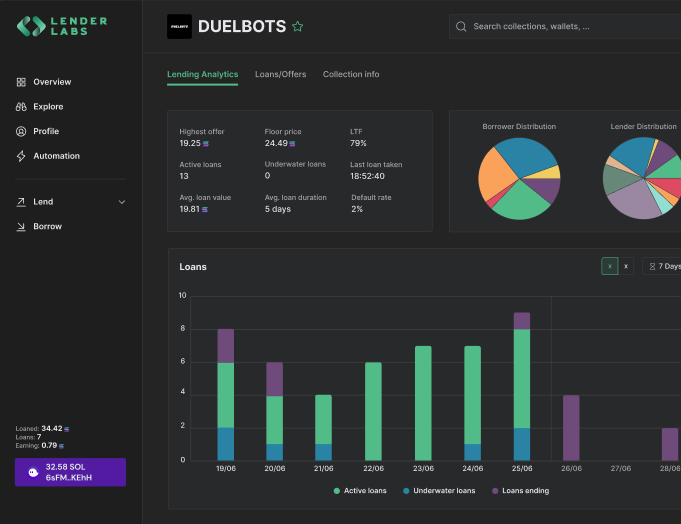Screen dimensions: 681x524
Task: Favorite DUELBOTS with the star icon
Action: point(298,27)
